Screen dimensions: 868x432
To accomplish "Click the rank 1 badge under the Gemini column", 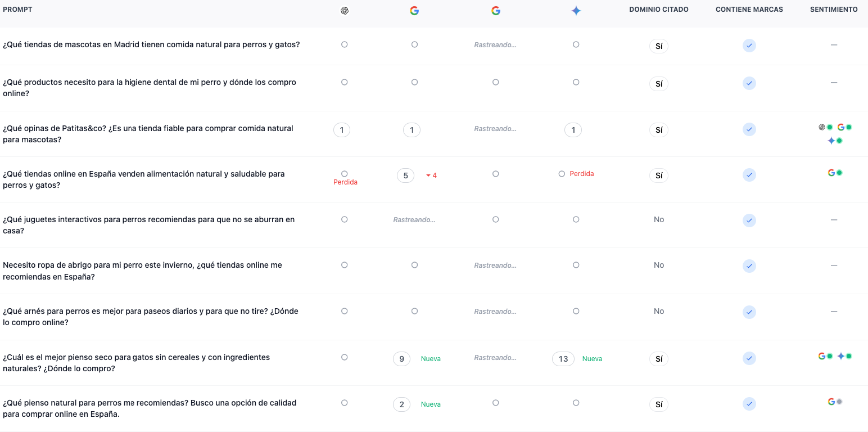I will [573, 130].
